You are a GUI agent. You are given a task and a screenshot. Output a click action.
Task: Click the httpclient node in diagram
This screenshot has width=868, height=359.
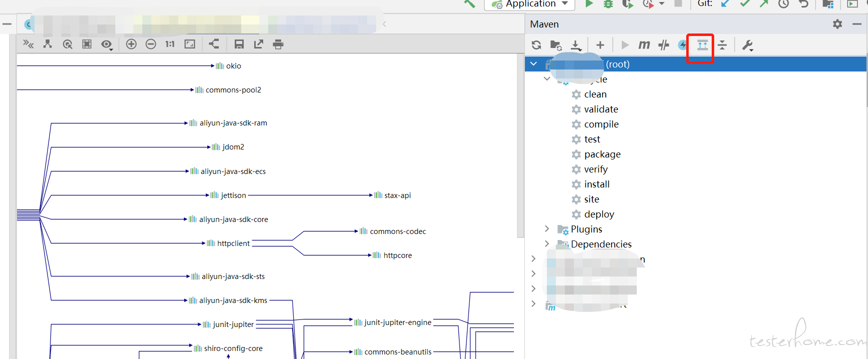click(x=228, y=243)
